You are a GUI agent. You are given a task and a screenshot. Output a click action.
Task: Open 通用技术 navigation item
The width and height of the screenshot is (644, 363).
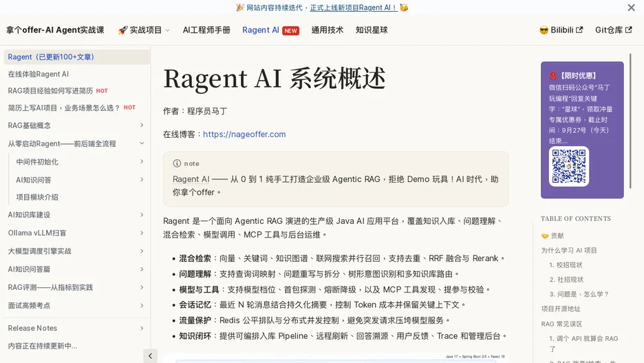(328, 30)
